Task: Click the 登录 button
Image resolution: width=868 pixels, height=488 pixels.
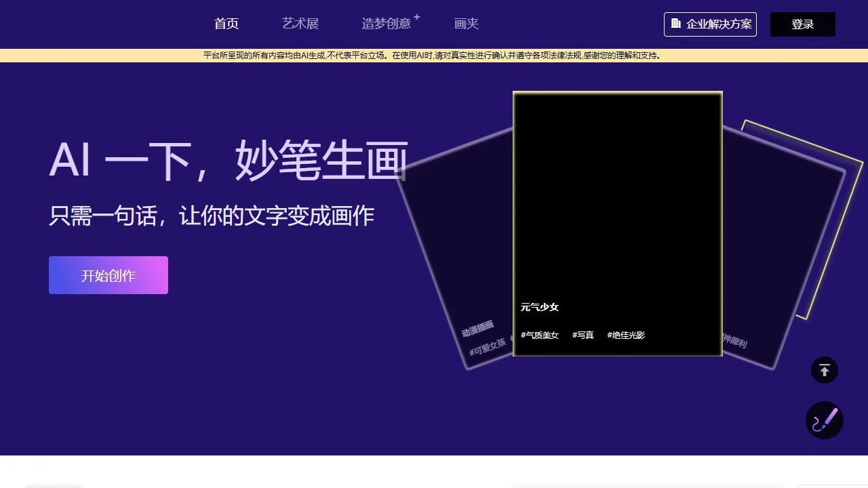Action: pyautogui.click(x=803, y=24)
